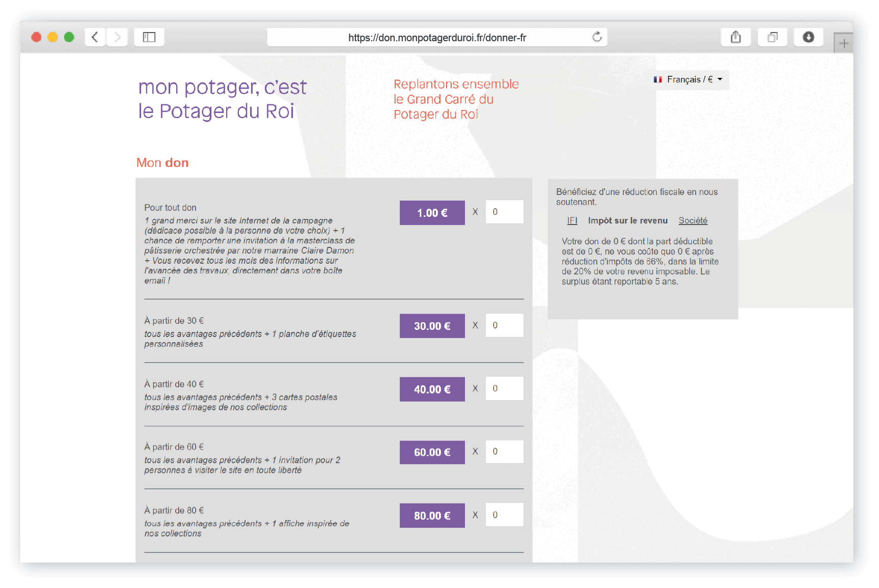Open the share icon in toolbar

click(x=736, y=37)
